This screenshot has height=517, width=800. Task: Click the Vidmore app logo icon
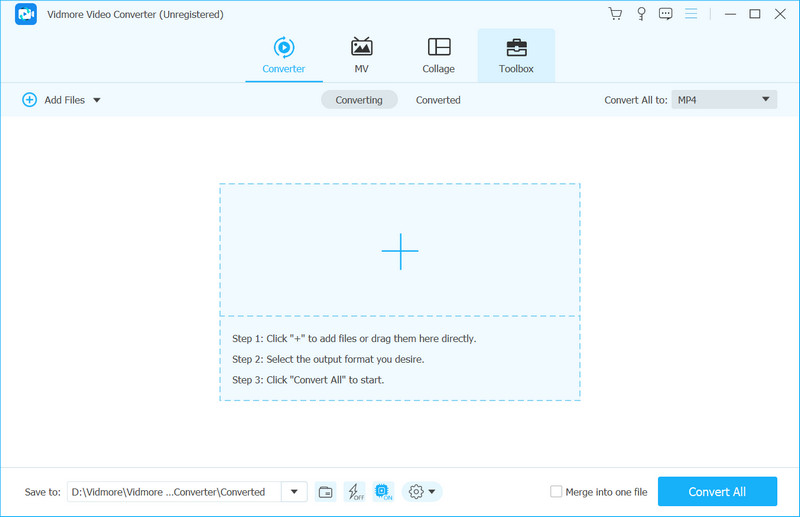coord(26,14)
